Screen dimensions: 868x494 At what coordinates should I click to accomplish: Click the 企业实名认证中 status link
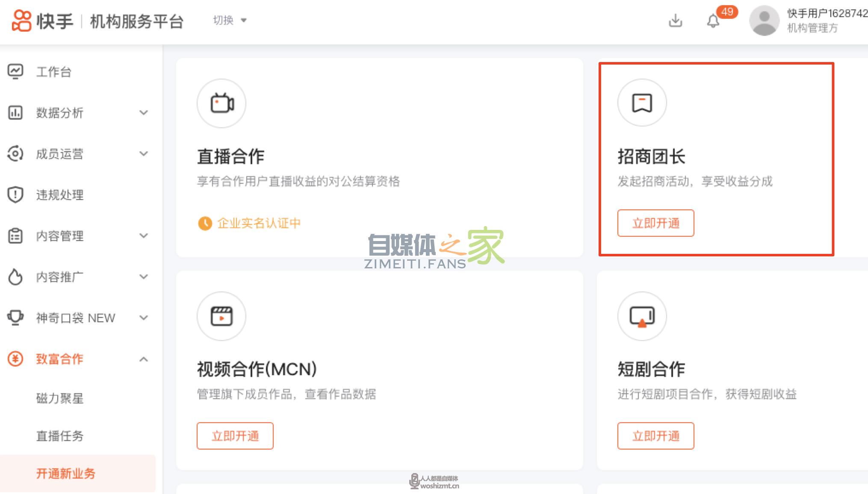coord(258,223)
